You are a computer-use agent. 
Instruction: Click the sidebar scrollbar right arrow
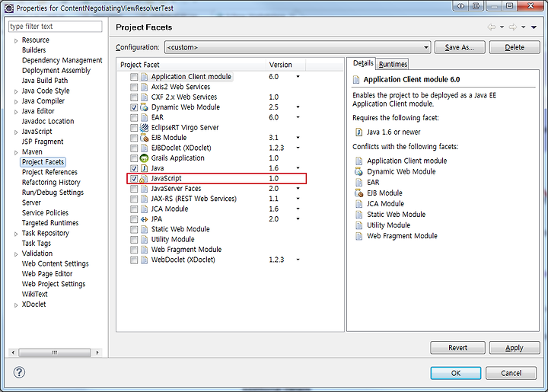tap(97, 352)
